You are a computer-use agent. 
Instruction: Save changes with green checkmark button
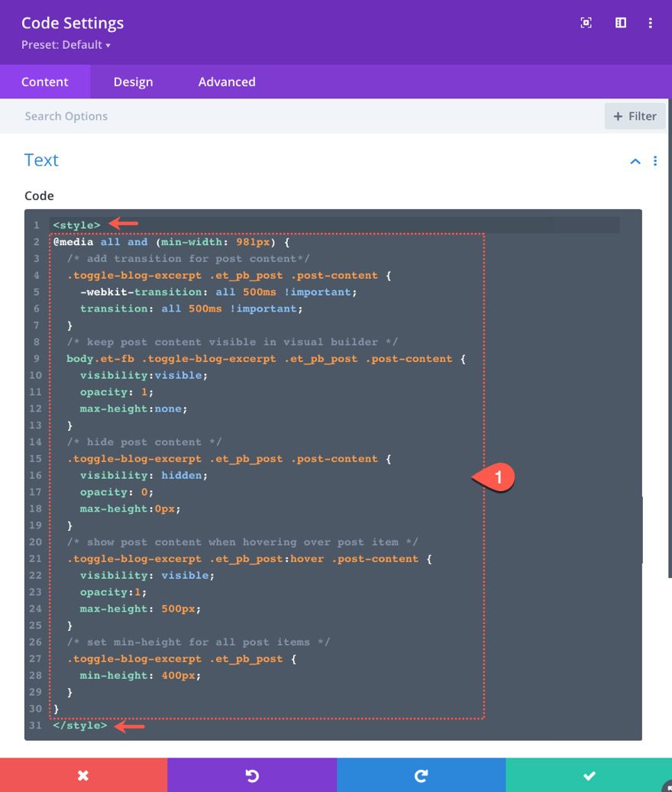[x=589, y=775]
